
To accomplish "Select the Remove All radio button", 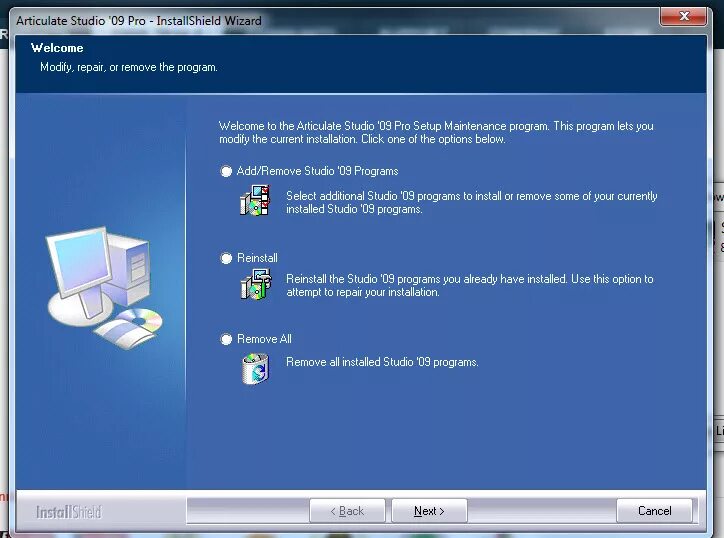I will click(x=226, y=339).
